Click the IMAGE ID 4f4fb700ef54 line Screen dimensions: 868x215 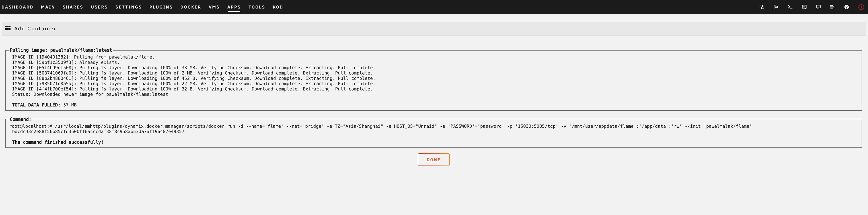tap(192, 89)
